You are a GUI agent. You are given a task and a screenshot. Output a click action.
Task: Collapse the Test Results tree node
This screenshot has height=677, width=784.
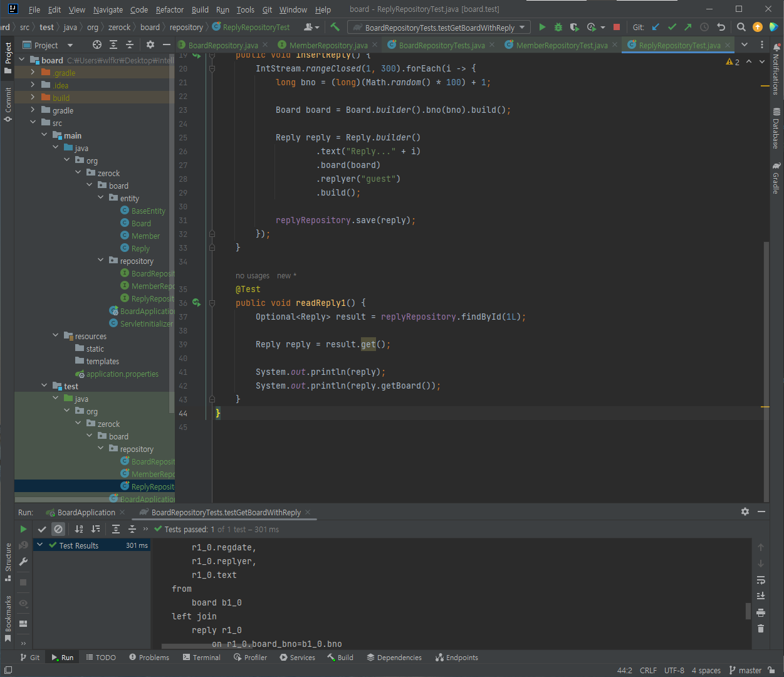click(x=39, y=545)
